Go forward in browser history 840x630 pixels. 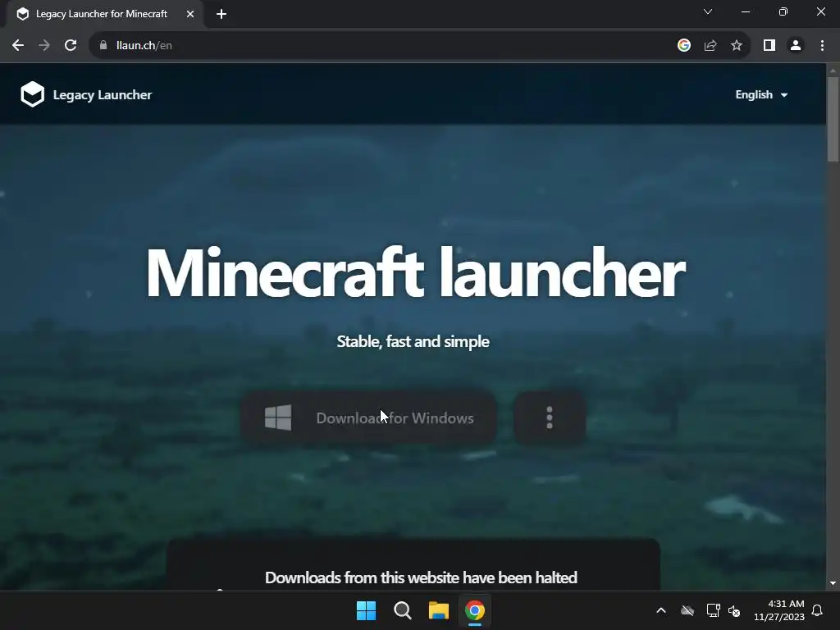[44, 46]
